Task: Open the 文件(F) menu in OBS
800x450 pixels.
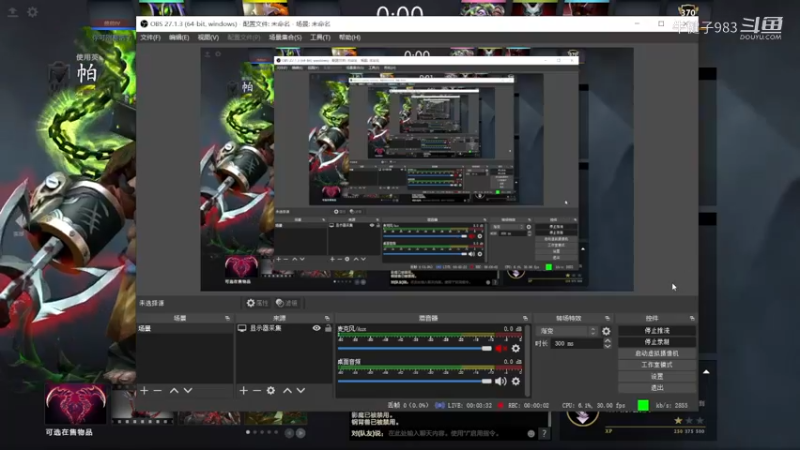Action: (151, 37)
